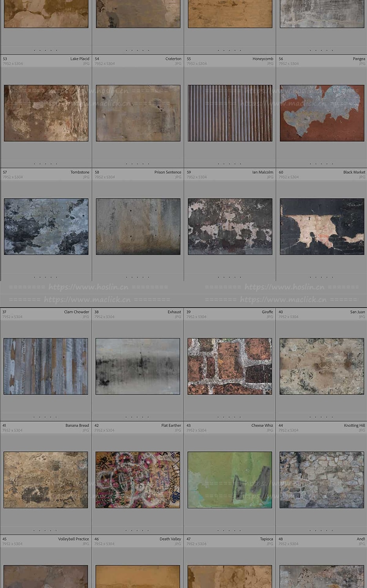
Task: Select the Flat Earther graffiti thumbnail
Action: click(138, 480)
